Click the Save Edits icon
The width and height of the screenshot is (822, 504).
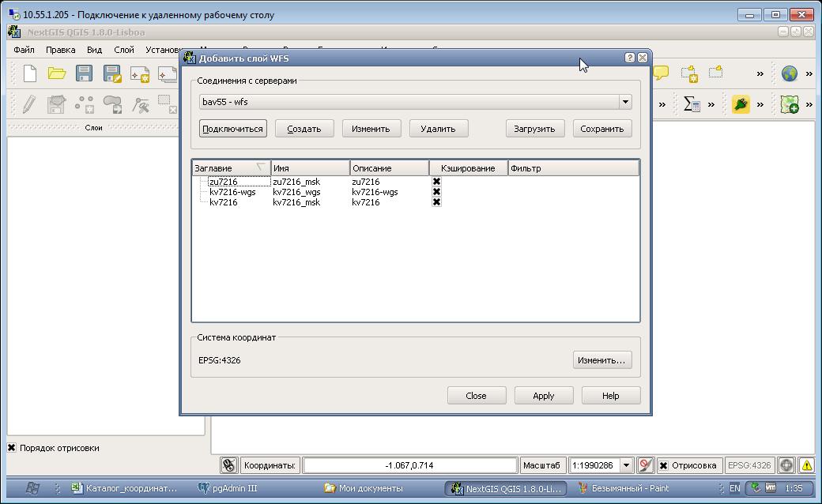(x=56, y=104)
